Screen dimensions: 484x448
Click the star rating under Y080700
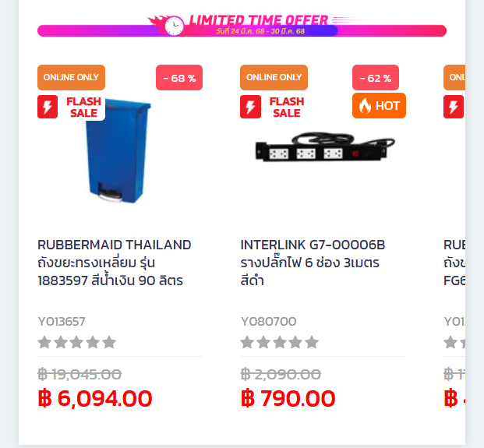tap(280, 342)
